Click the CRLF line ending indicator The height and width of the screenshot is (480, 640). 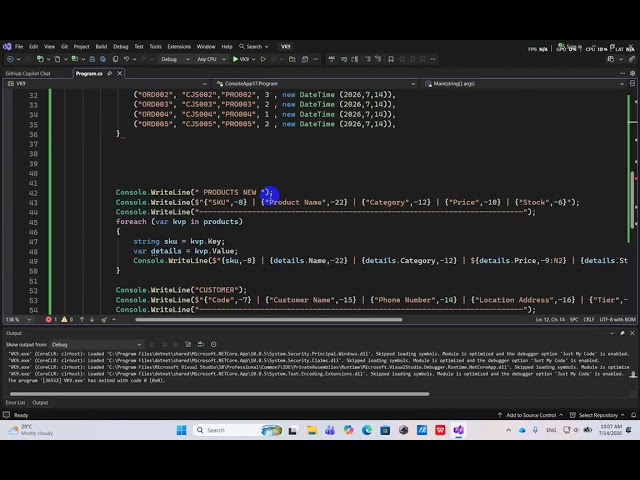click(589, 320)
